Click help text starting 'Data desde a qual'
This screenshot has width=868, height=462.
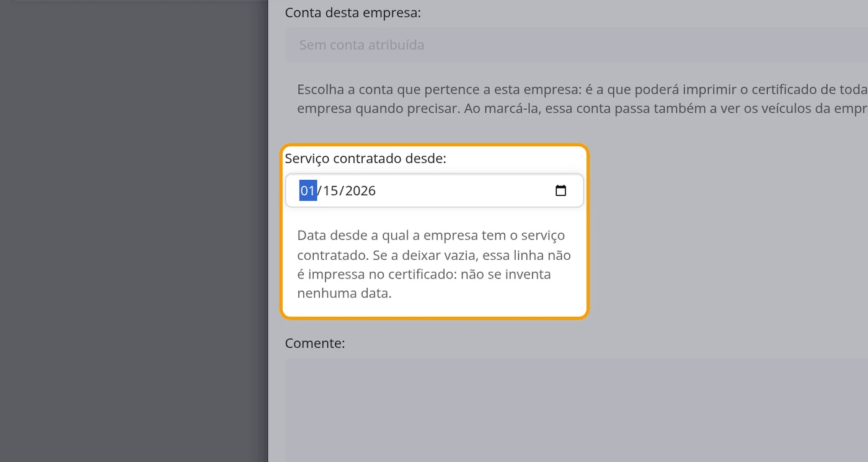tap(434, 264)
